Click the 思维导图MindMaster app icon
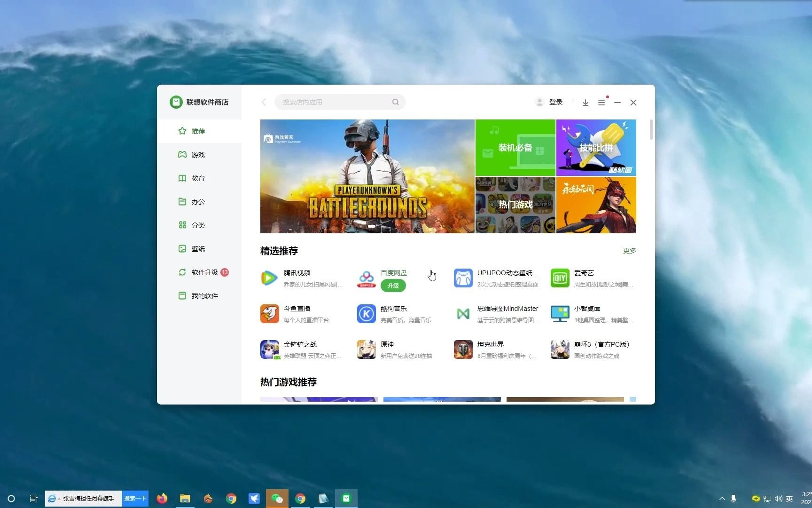The image size is (812, 508). (463, 314)
